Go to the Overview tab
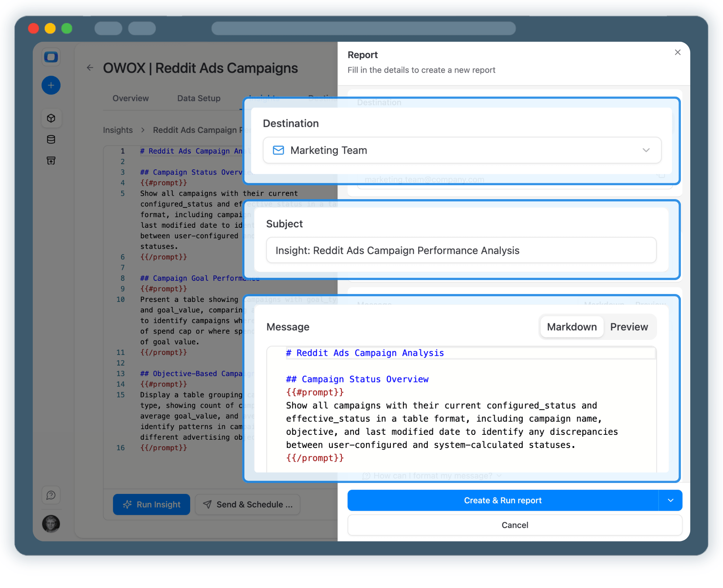 130,98
